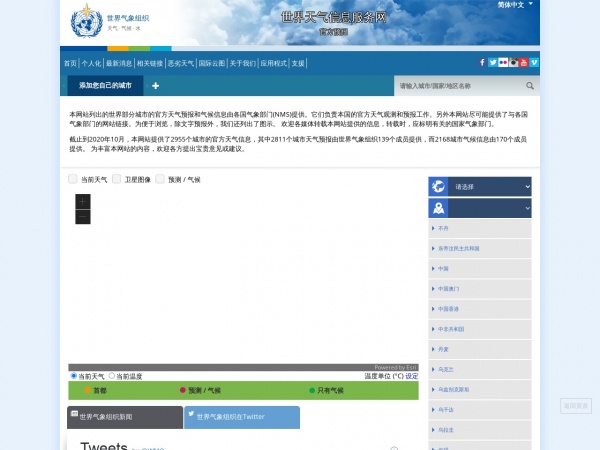
Task: Zoom out on the map
Action: [83, 217]
